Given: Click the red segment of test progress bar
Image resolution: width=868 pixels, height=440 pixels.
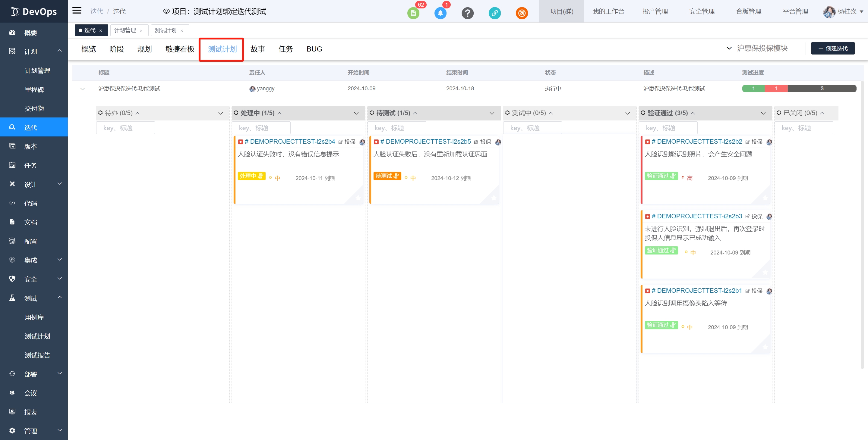Looking at the screenshot, I should 776,89.
